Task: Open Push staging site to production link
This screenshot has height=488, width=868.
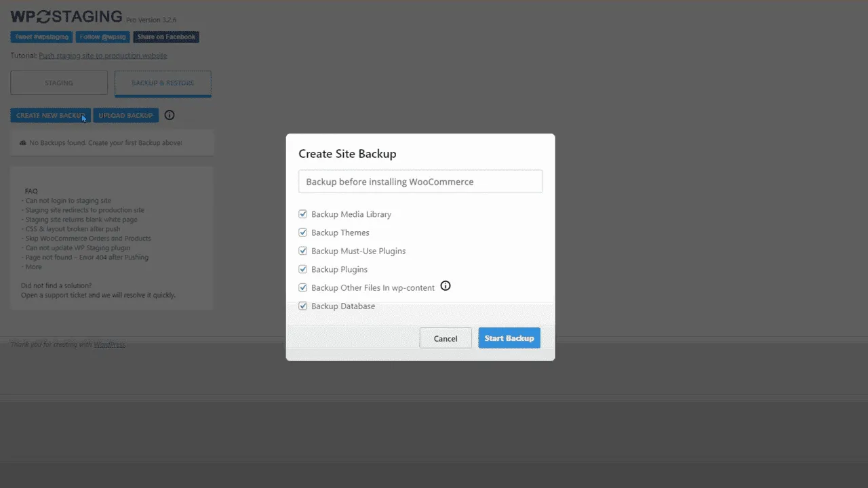Action: (103, 56)
